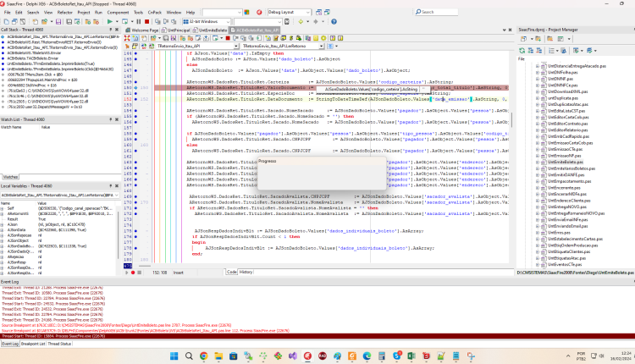This screenshot has width=635, height=364.
Task: Click the New file icon in main toolbar
Action: [7, 21]
